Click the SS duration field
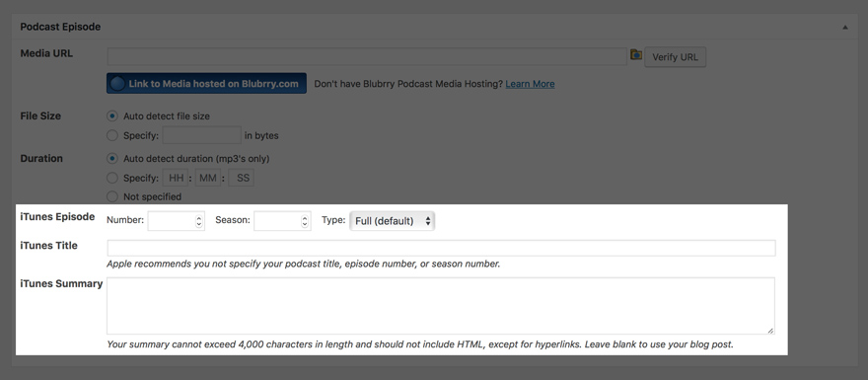This screenshot has width=868, height=380. pos(242,178)
